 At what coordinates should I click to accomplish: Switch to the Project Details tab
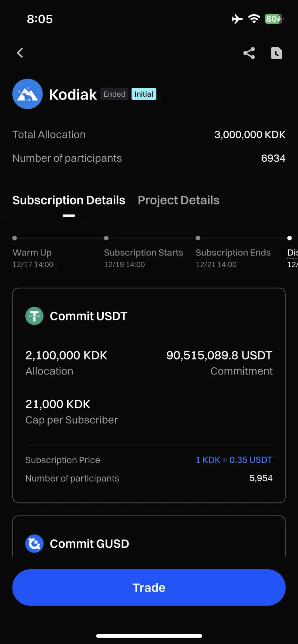pyautogui.click(x=179, y=200)
